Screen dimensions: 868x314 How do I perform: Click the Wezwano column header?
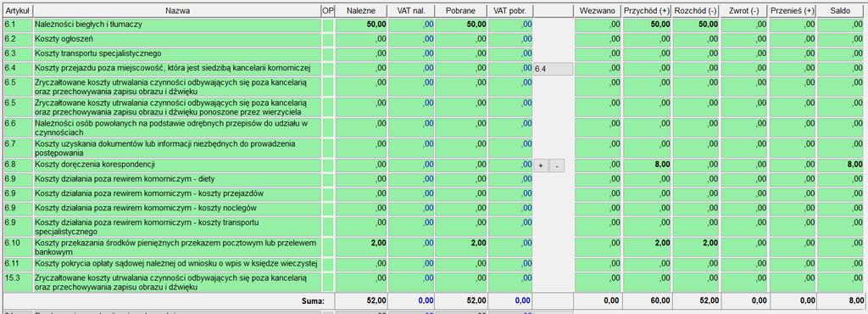tap(598, 10)
